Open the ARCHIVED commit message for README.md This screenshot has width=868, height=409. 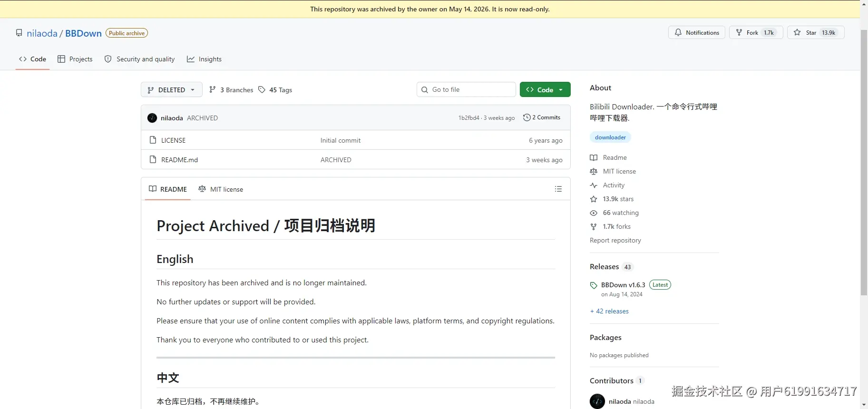click(336, 160)
